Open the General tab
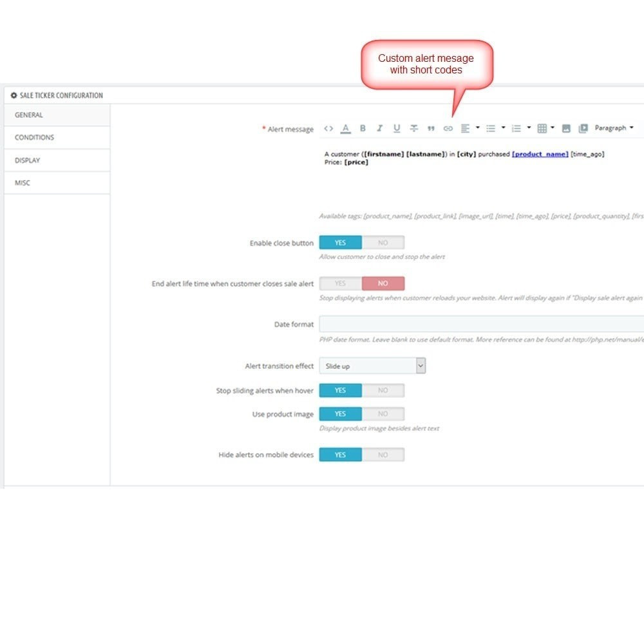 (57, 115)
